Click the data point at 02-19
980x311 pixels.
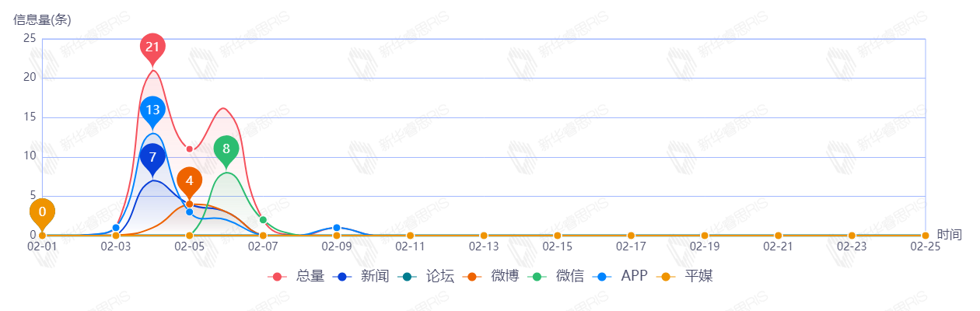click(x=705, y=236)
